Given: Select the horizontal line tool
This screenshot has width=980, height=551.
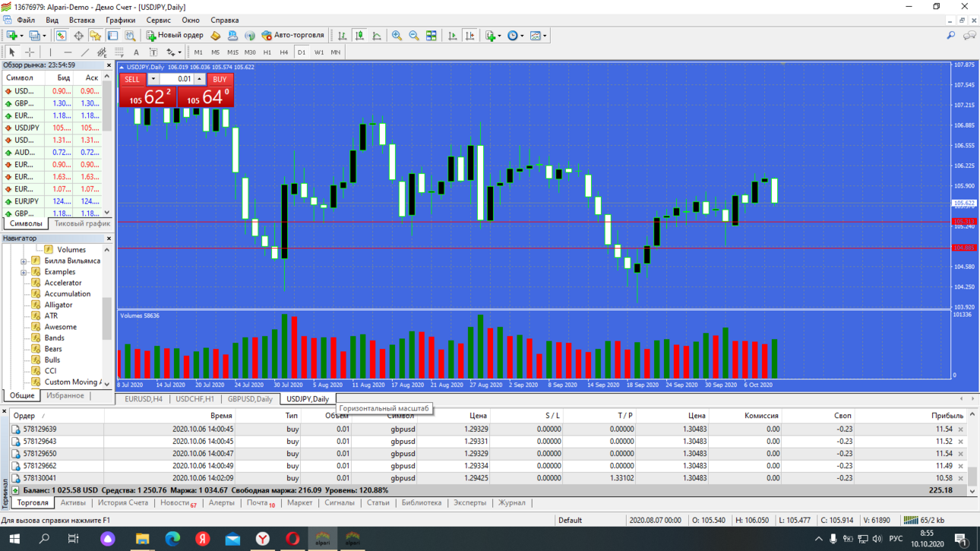Looking at the screenshot, I should (x=68, y=52).
